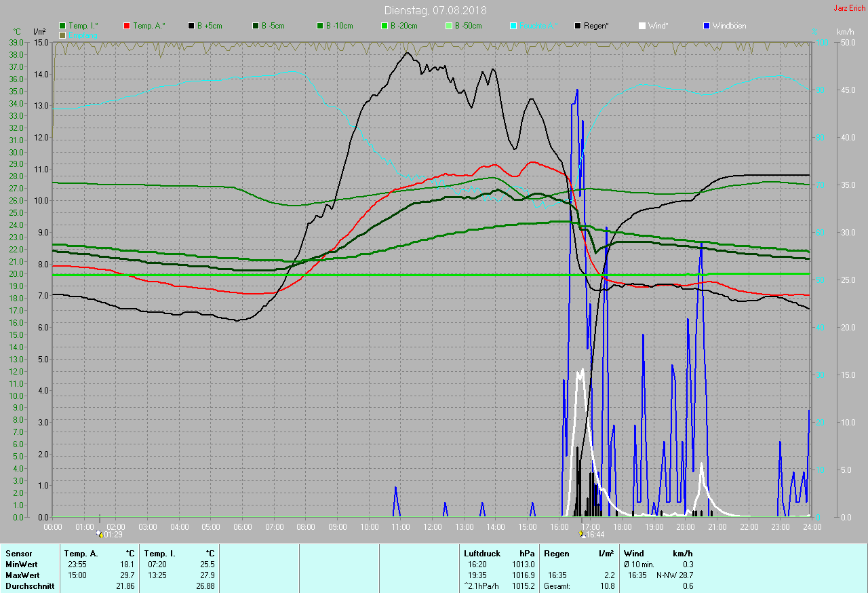Click the green Temp. I. legend swatch
This screenshot has height=593, width=868.
62,26
